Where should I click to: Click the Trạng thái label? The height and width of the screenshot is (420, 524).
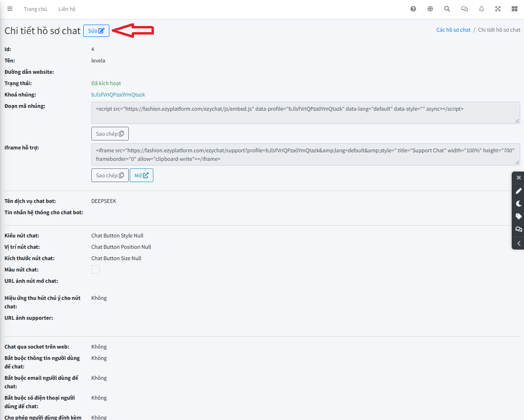click(18, 83)
